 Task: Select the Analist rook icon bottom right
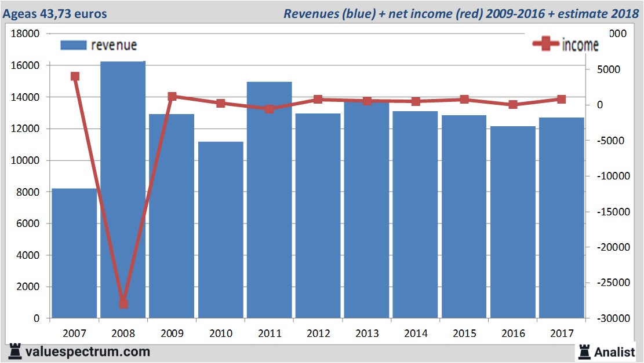point(583,351)
